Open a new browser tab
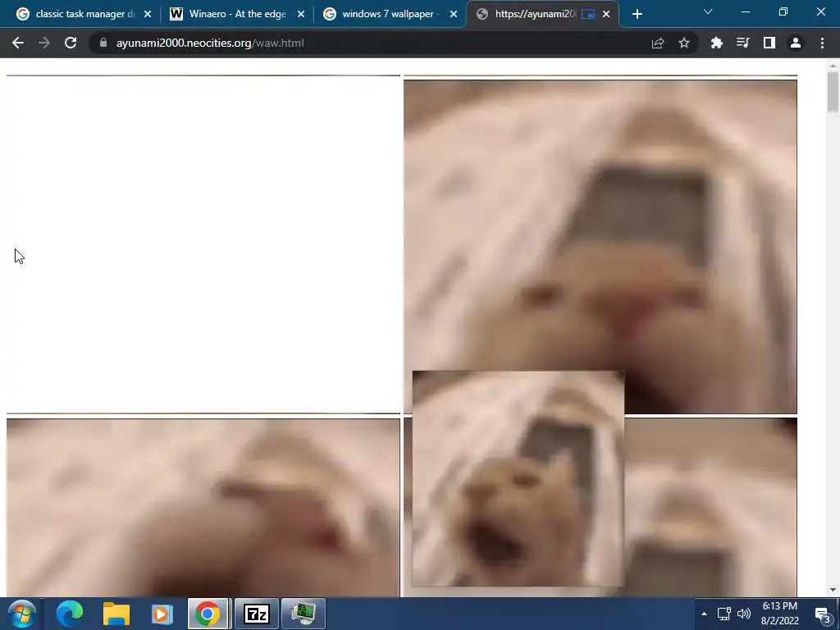Screen dimensions: 840x630 (x=637, y=14)
